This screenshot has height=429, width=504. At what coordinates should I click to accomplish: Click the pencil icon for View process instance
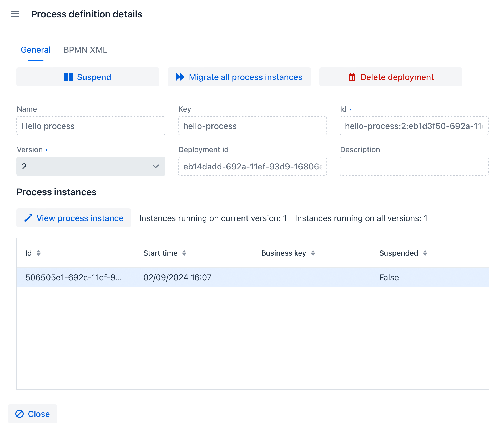[x=28, y=218]
